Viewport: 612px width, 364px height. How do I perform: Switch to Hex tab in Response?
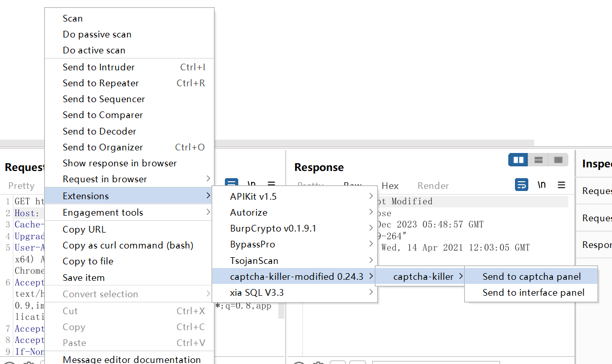pyautogui.click(x=390, y=186)
